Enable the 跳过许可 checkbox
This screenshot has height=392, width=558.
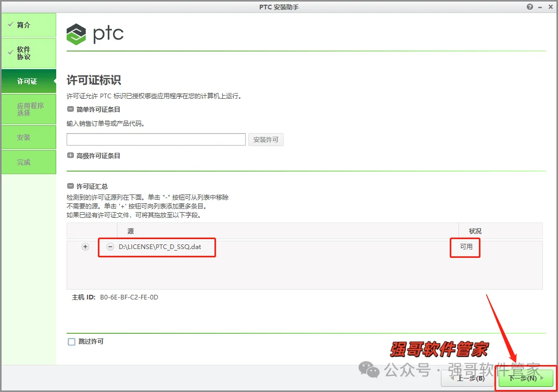71,342
